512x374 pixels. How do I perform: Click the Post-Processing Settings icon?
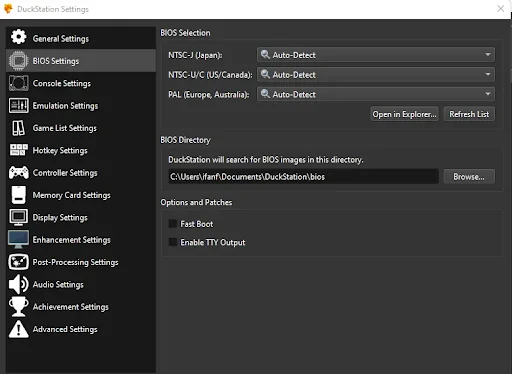point(18,262)
